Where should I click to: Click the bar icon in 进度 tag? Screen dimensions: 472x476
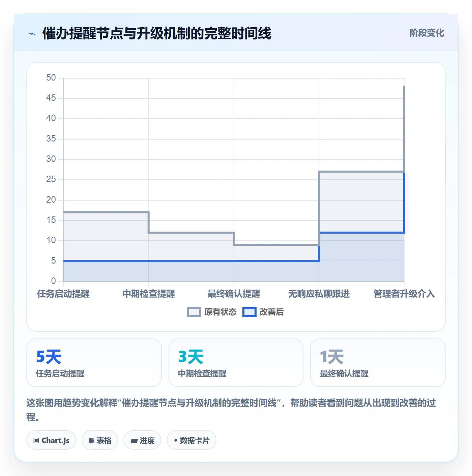tap(134, 441)
